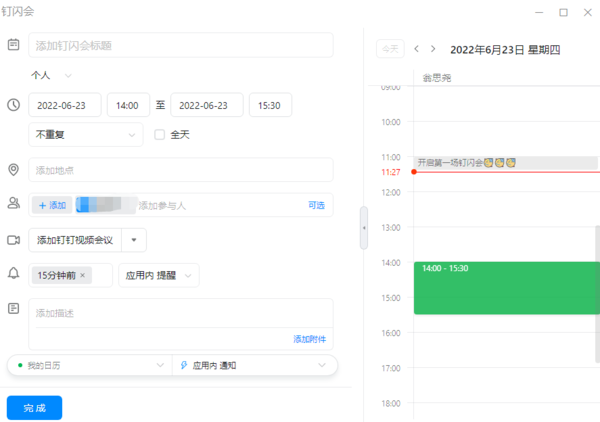Open the 应用内 提醒 method dropdown
This screenshot has height=422, width=600.
tap(158, 275)
